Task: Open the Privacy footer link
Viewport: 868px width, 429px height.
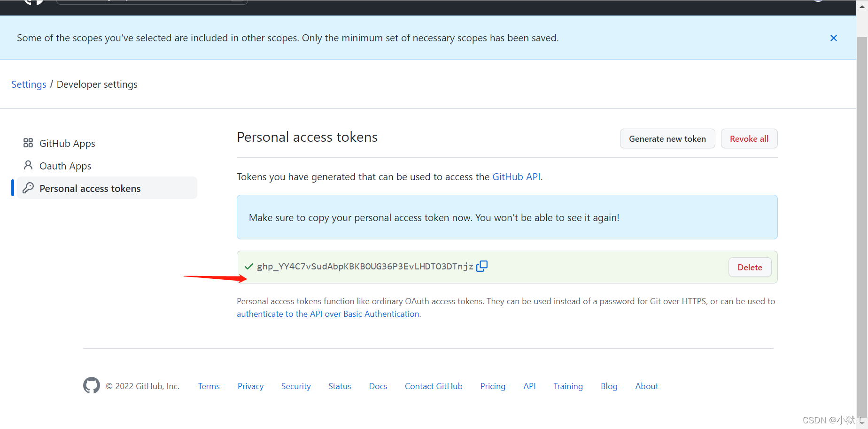Action: click(x=250, y=386)
